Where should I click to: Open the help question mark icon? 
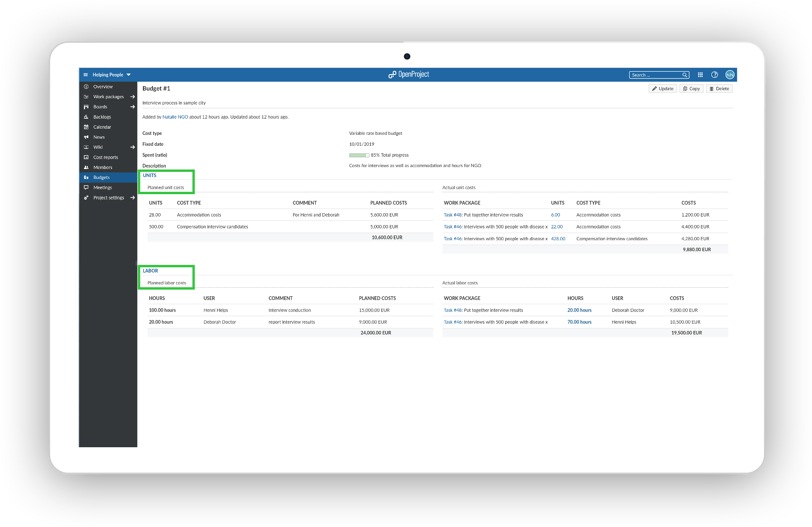click(714, 75)
